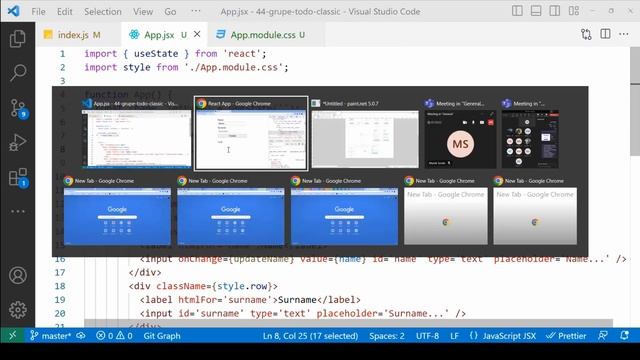Click Synchronize Changes cloud icon
Viewport: 640px width, 360px height.
point(81,336)
